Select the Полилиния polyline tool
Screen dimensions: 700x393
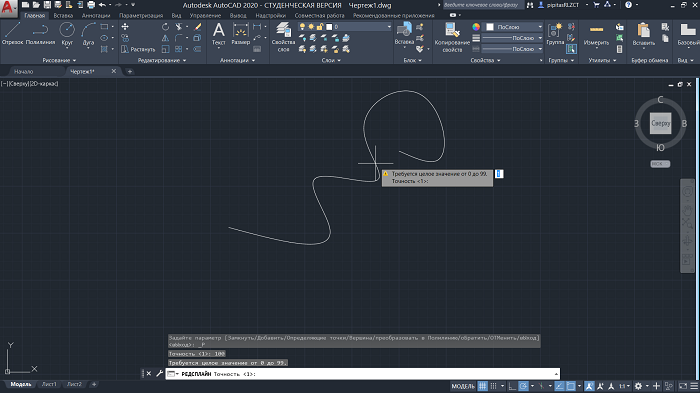point(40,34)
